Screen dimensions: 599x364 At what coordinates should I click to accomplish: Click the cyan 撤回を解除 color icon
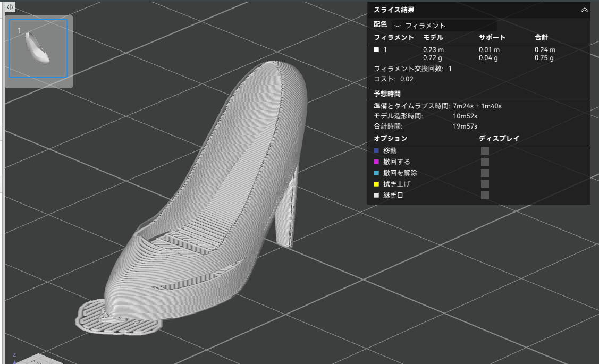click(377, 173)
